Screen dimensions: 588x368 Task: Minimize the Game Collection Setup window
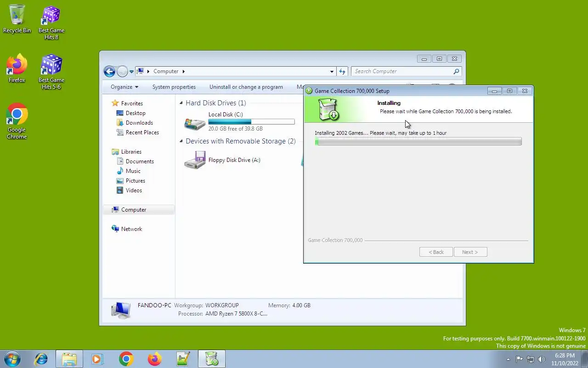(x=494, y=91)
